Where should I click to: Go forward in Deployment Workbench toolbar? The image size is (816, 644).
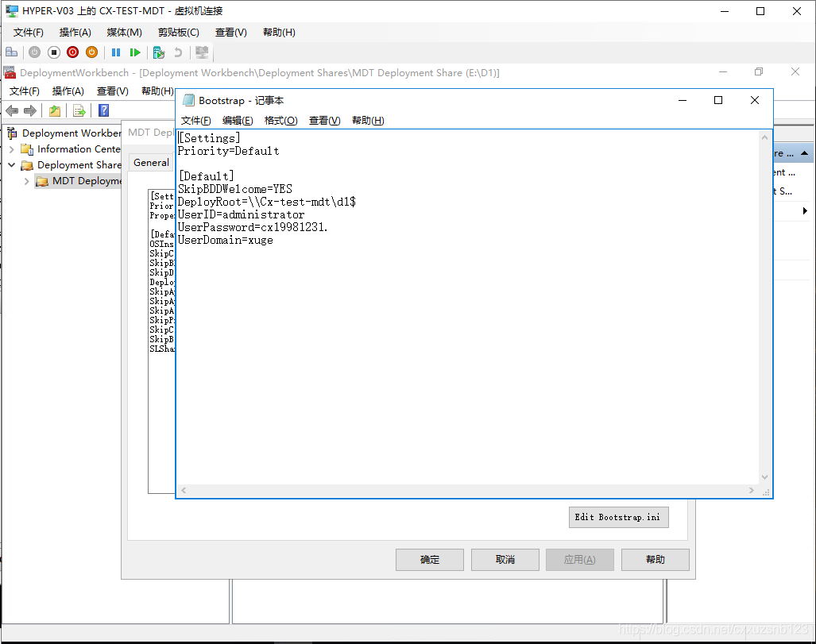click(x=30, y=110)
